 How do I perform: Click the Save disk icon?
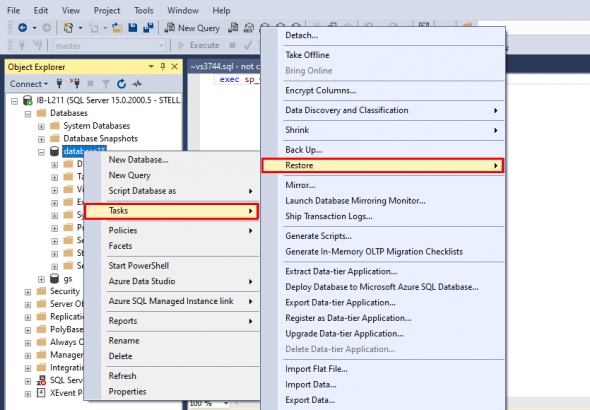[133, 27]
